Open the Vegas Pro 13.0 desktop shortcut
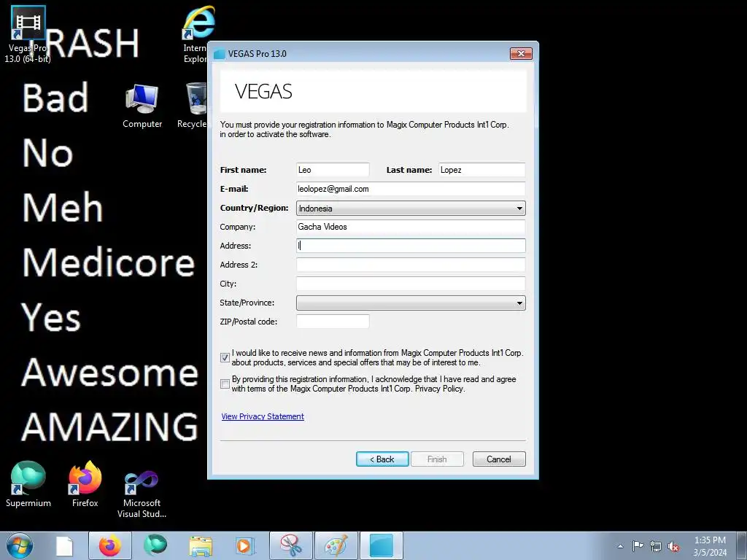Viewport: 747px width, 560px height. coord(28,34)
